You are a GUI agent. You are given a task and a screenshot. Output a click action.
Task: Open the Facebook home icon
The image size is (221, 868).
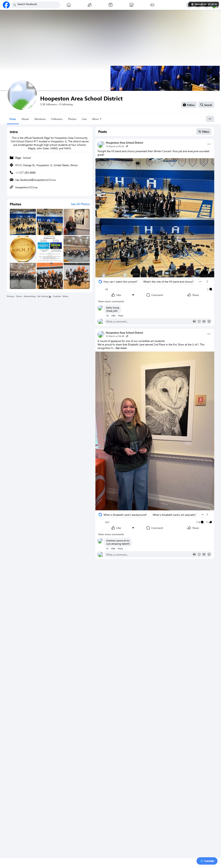tap(69, 5)
